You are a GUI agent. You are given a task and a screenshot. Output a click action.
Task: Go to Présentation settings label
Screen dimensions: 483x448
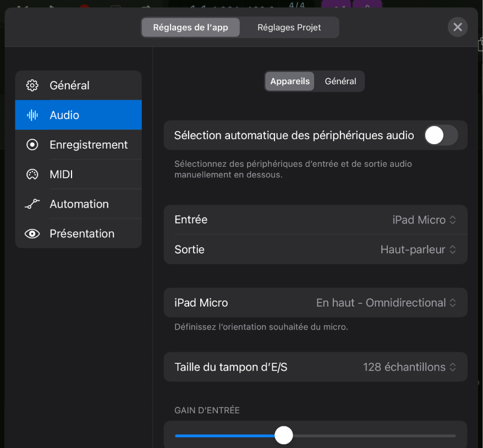pyautogui.click(x=82, y=234)
